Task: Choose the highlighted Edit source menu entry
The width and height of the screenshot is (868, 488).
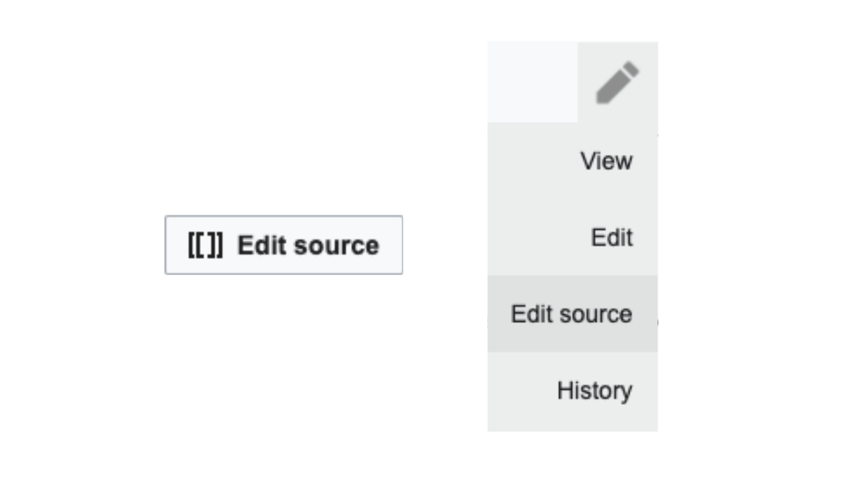Action: click(571, 314)
